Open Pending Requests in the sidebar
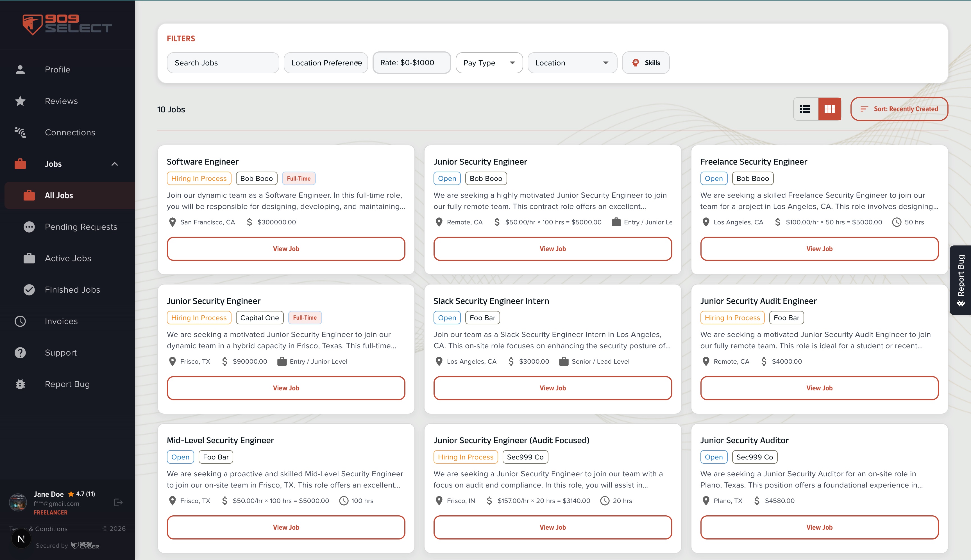 (81, 227)
